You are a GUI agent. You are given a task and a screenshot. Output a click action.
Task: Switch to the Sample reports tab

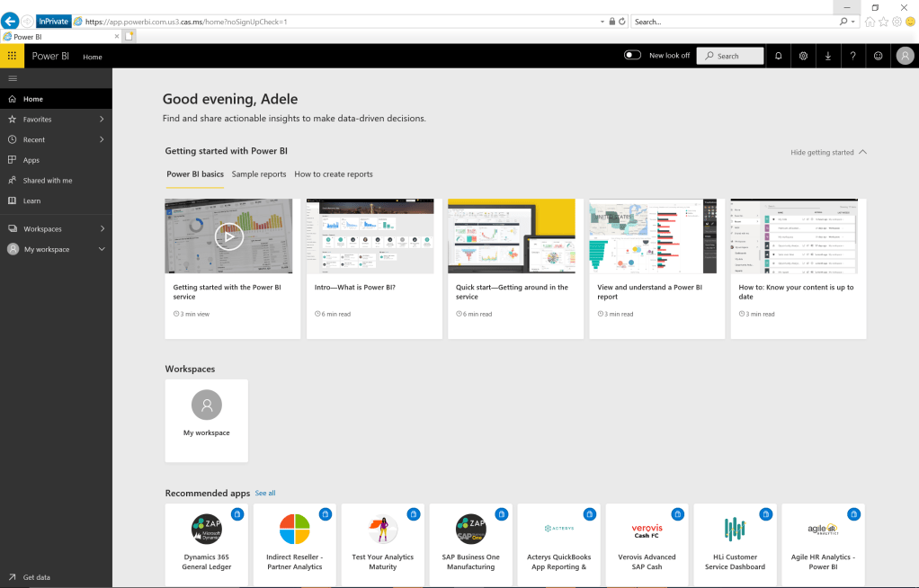click(x=259, y=174)
